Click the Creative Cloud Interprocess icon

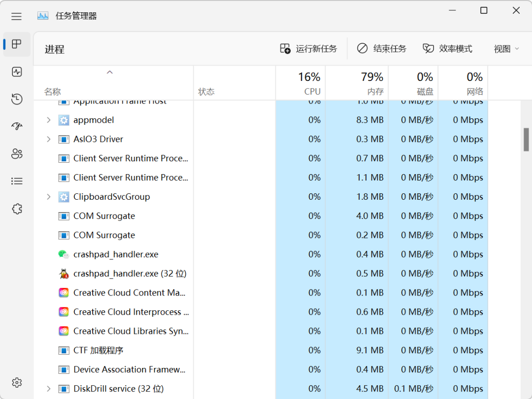click(x=64, y=312)
